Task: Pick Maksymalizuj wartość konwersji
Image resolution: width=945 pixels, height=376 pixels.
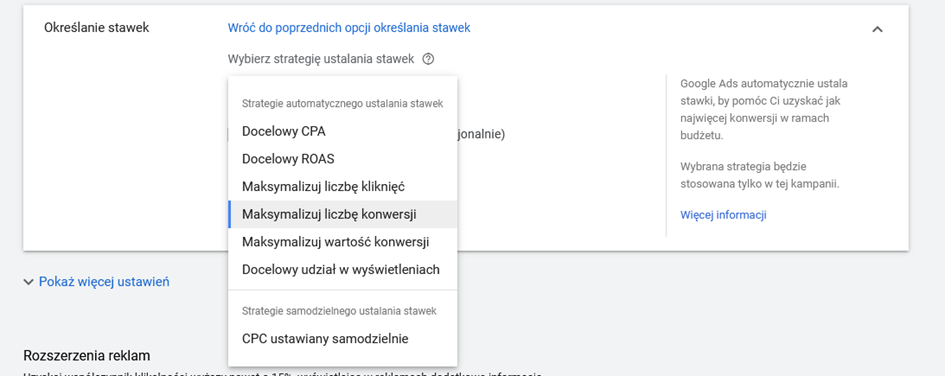Action: pos(342,242)
